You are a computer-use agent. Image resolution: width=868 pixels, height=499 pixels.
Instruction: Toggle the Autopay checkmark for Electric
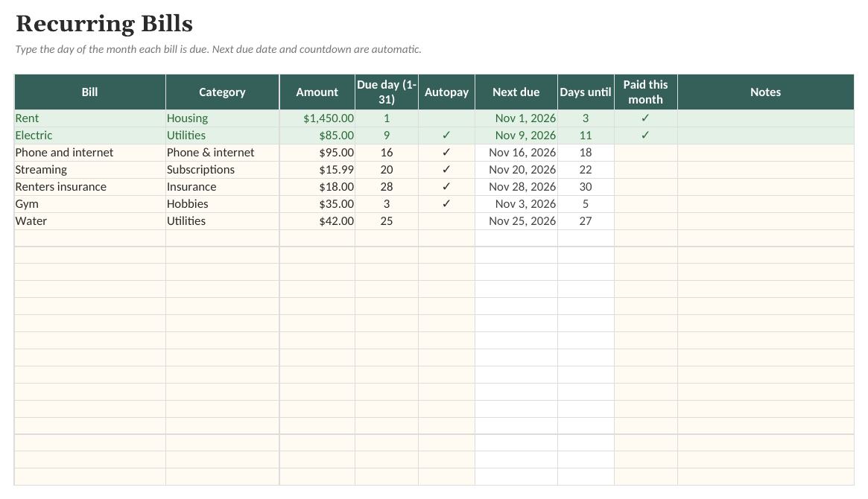[x=446, y=136]
